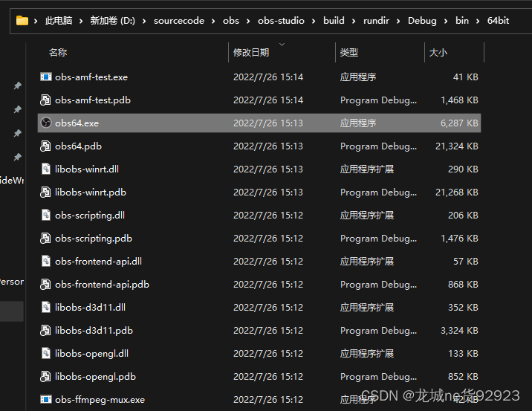532x411 pixels.
Task: Select the file name obs64.pdb
Action: [x=78, y=146]
